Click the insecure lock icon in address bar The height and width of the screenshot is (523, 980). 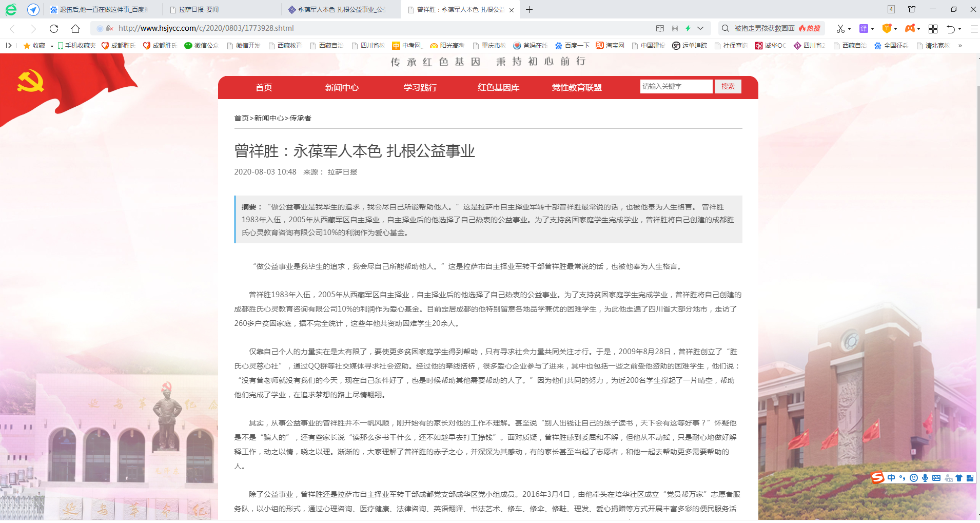(x=109, y=29)
